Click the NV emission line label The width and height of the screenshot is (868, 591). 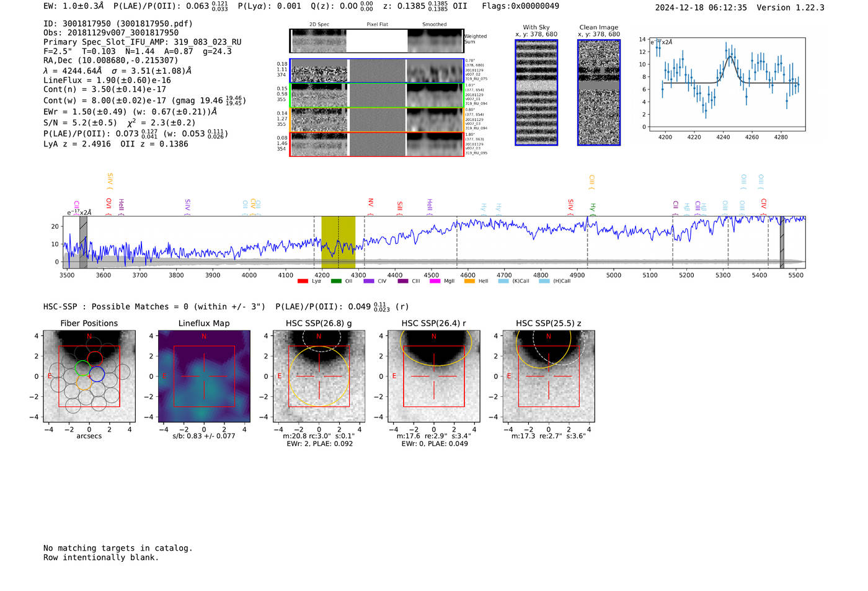point(371,204)
